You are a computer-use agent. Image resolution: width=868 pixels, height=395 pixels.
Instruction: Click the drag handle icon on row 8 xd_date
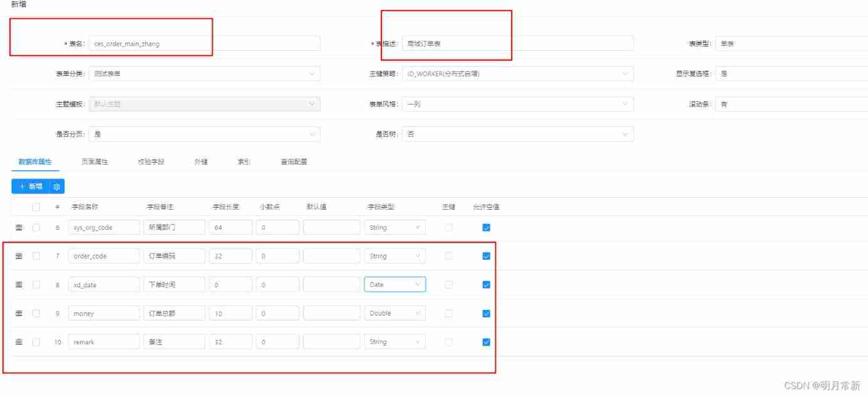coord(19,284)
